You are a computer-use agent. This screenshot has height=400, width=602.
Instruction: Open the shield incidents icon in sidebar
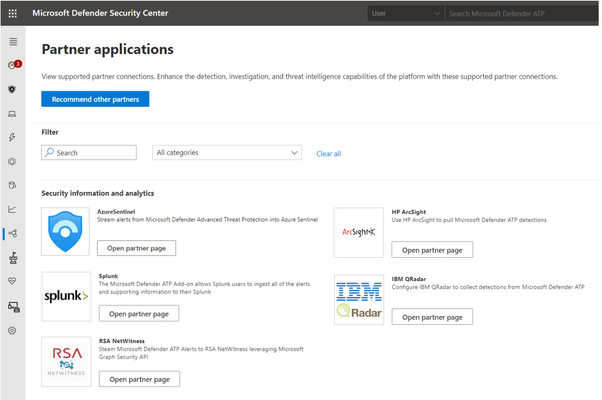(x=12, y=90)
